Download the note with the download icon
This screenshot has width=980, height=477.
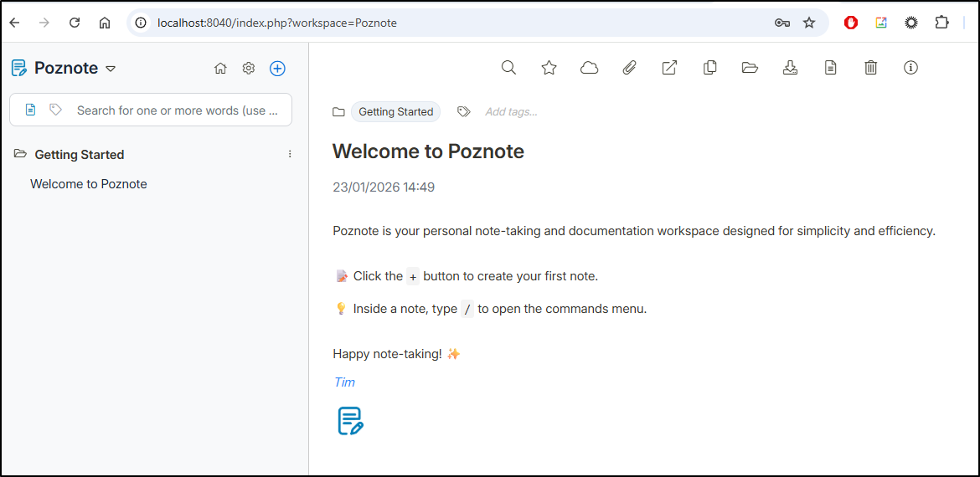[x=790, y=68]
